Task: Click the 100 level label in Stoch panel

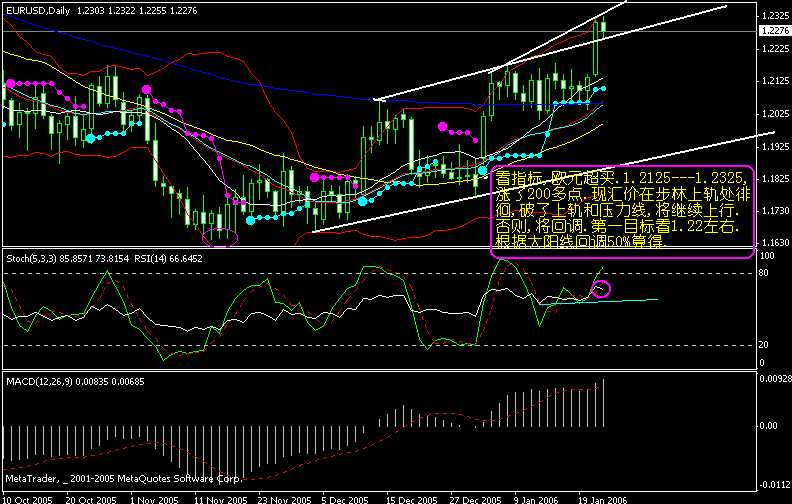Action: tap(767, 256)
